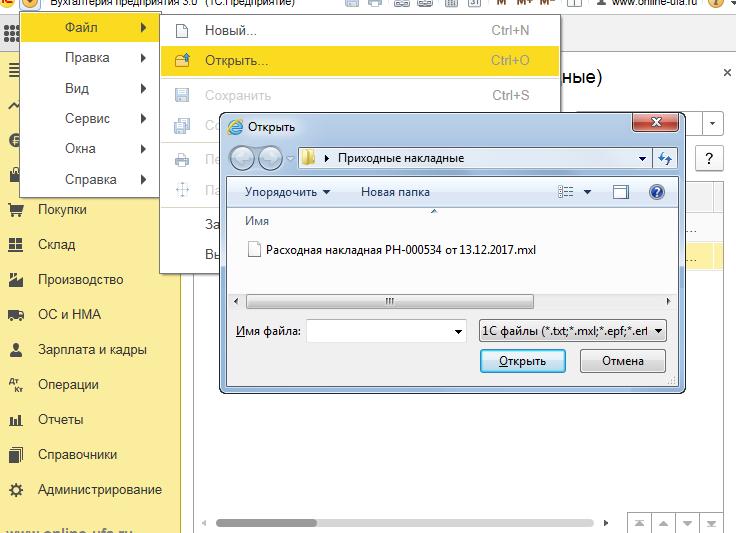Close the Открыть dialog with red X

tap(656, 122)
